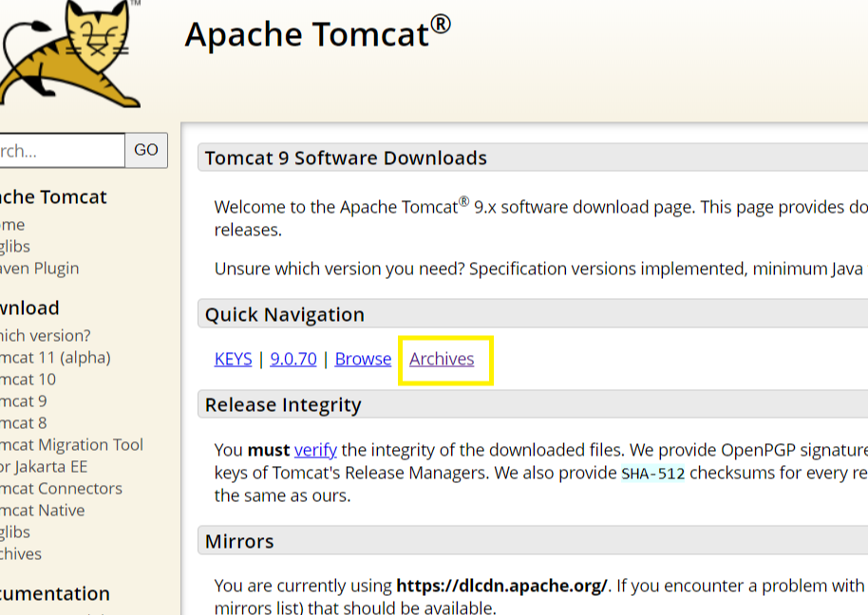Click the https://dlcdn.apache.org/ bold text
The image size is (868, 615).
click(501, 586)
